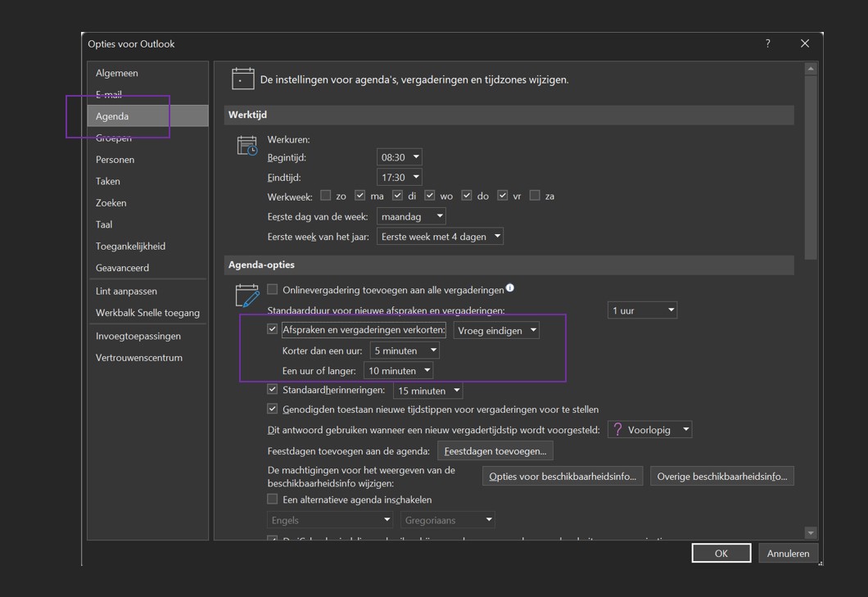Enable Een alternatieve agenda inschakelen
The image size is (868, 597).
(273, 499)
